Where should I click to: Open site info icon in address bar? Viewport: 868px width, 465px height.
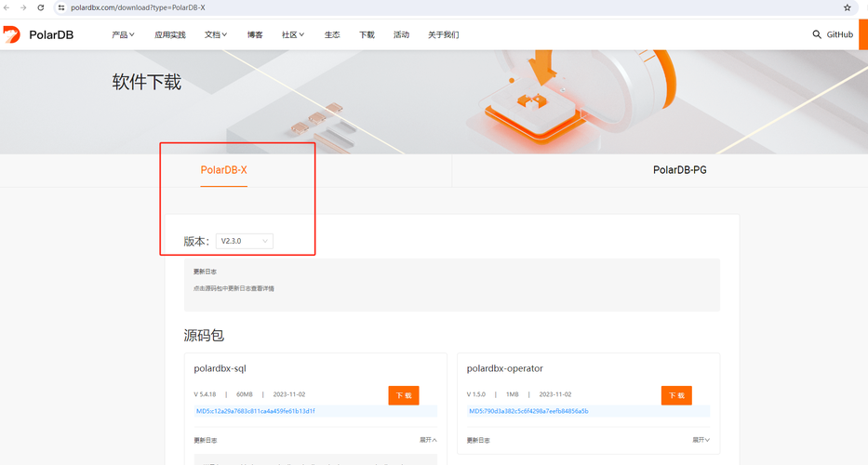(x=61, y=7)
